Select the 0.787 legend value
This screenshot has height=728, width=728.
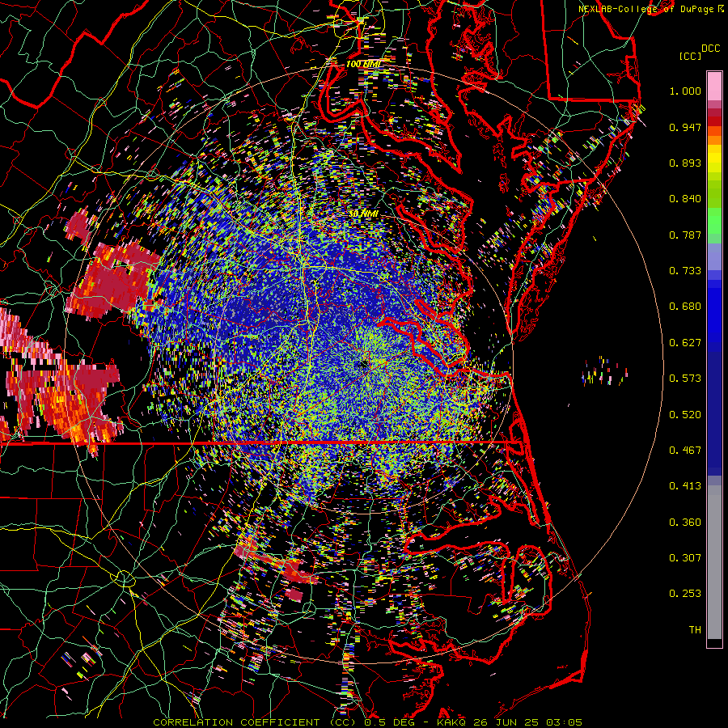point(685,235)
